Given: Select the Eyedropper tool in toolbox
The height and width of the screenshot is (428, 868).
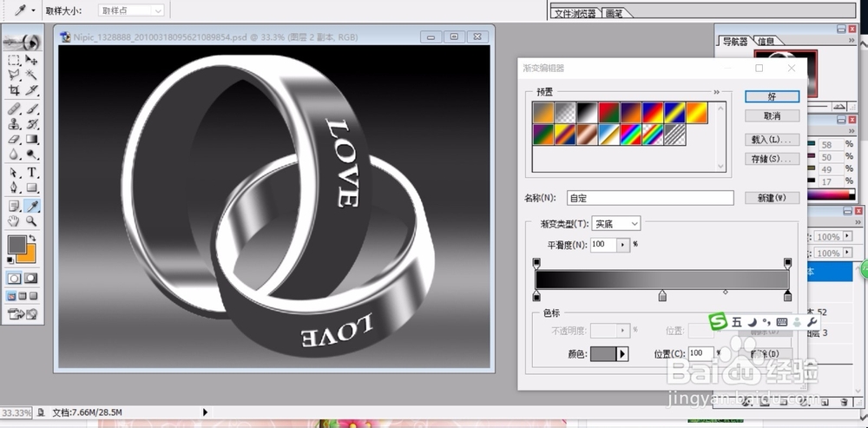Looking at the screenshot, I should [x=31, y=207].
